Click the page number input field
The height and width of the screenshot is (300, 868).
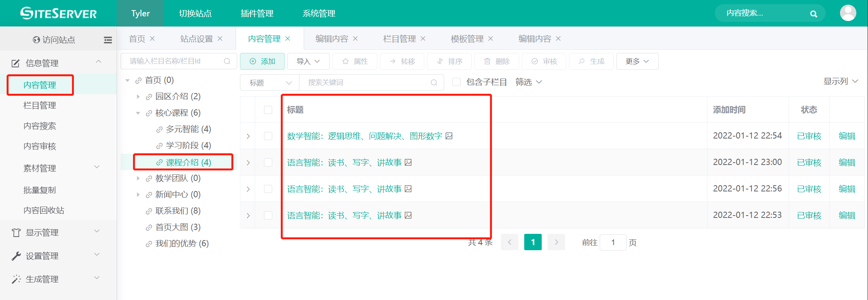[x=613, y=242]
